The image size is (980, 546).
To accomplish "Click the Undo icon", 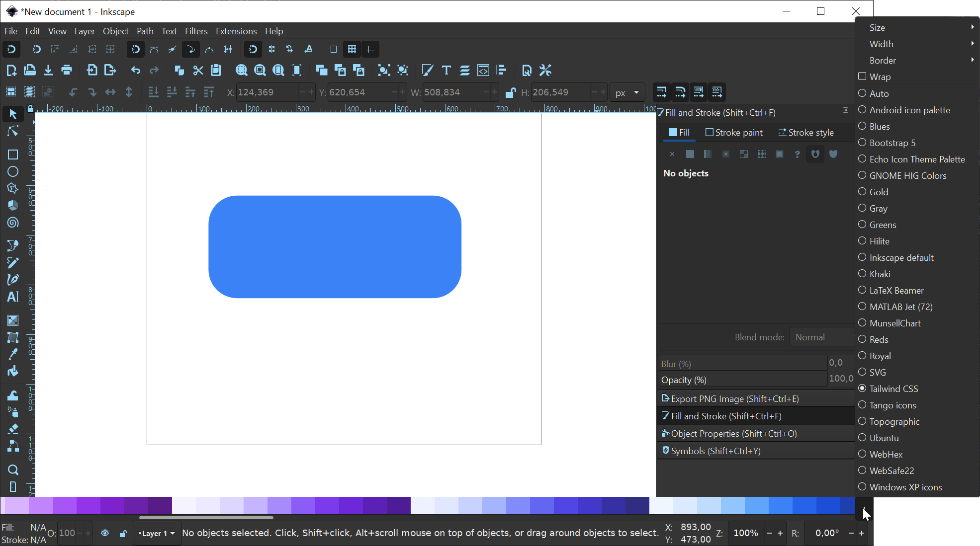I will (135, 70).
